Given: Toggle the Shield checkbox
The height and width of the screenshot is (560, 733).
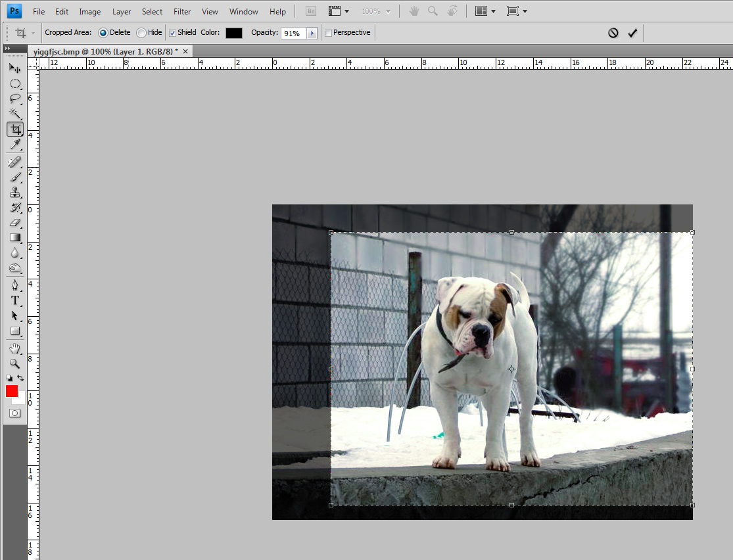Looking at the screenshot, I should tap(172, 33).
